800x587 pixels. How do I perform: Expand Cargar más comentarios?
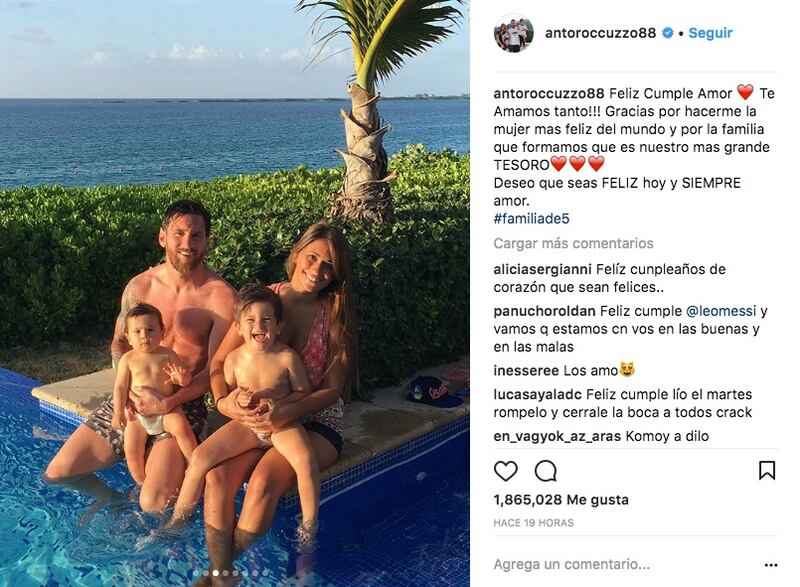(573, 243)
